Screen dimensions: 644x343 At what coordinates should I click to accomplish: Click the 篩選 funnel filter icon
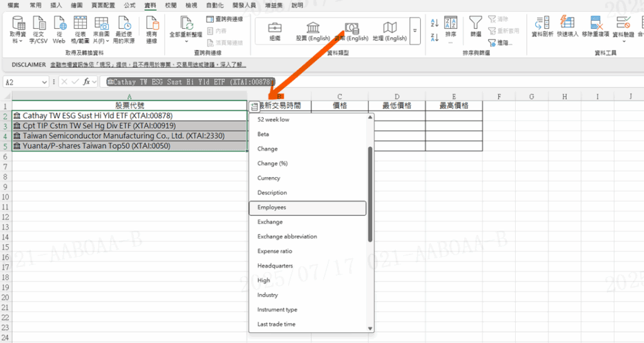475,26
